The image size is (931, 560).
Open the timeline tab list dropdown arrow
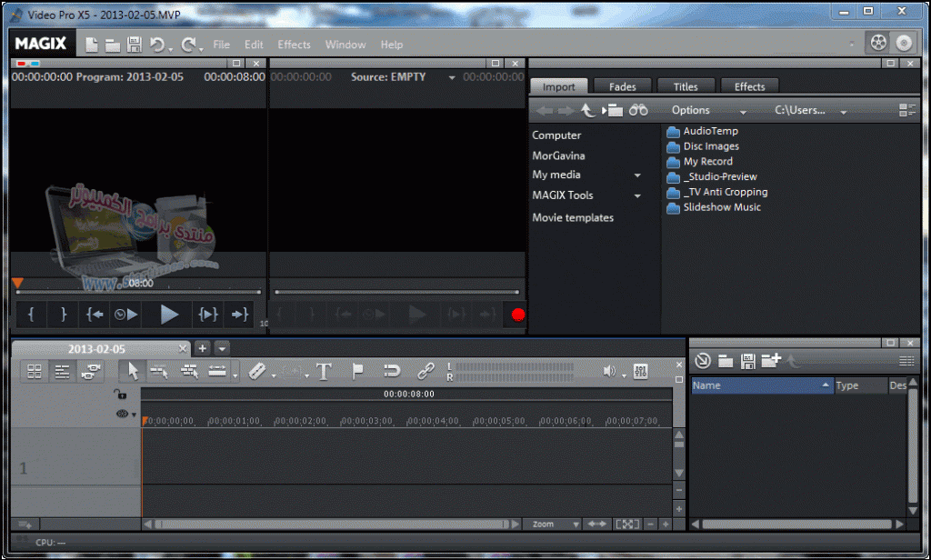tap(222, 348)
